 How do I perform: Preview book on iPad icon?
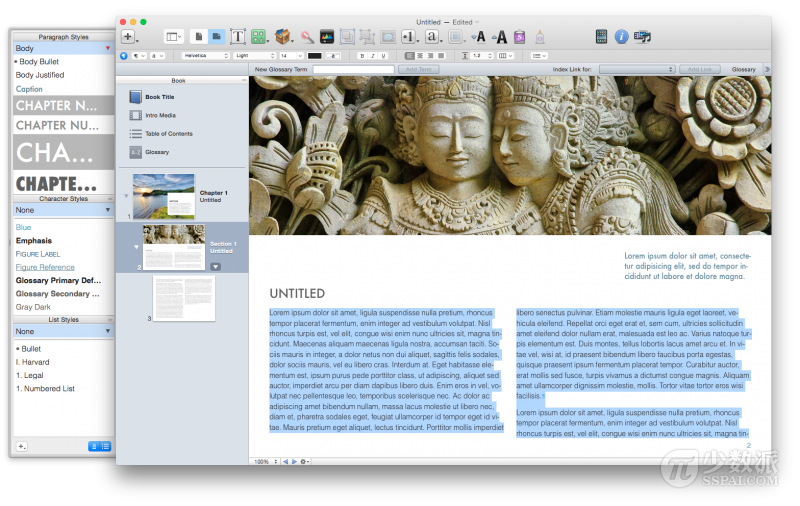click(602, 37)
